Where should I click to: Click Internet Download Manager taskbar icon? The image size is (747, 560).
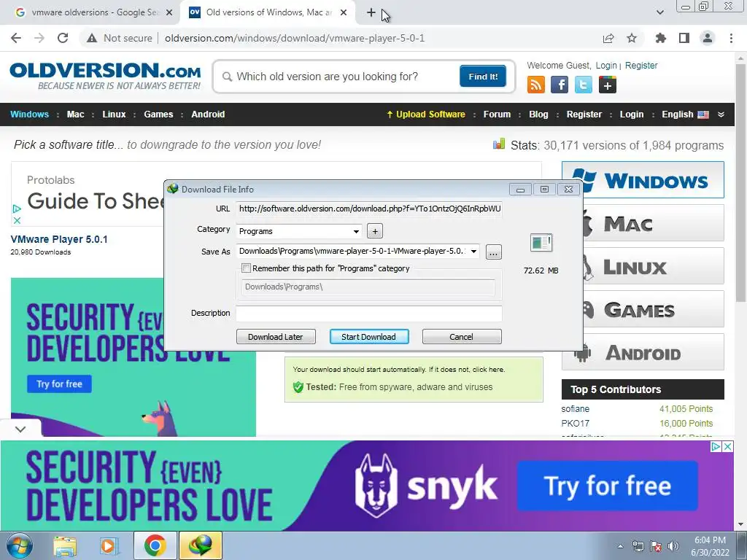point(200,545)
